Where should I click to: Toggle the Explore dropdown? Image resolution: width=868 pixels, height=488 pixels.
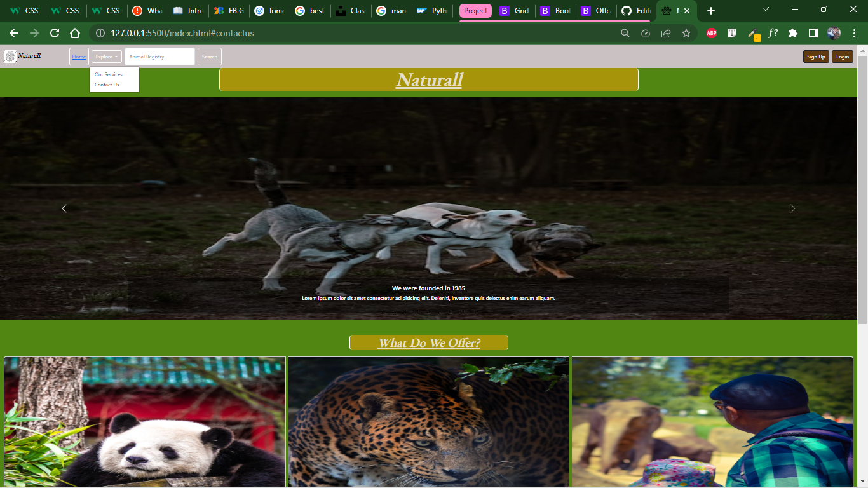[x=107, y=57]
